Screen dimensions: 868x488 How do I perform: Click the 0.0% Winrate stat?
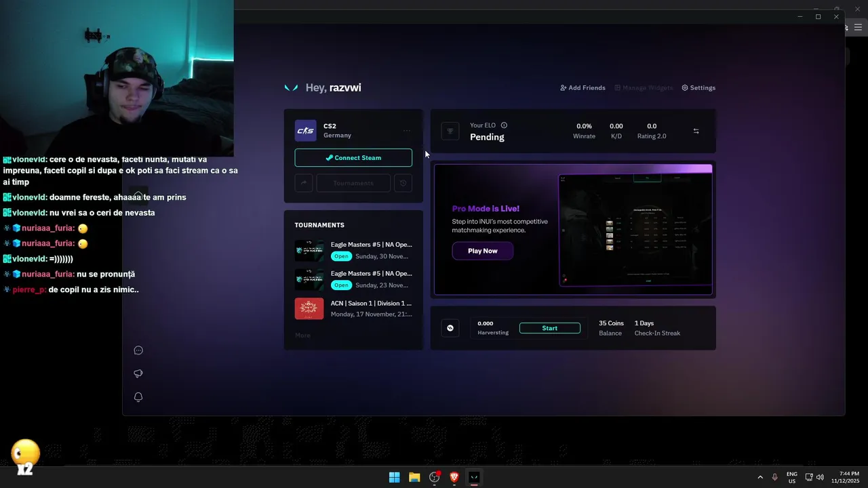584,131
